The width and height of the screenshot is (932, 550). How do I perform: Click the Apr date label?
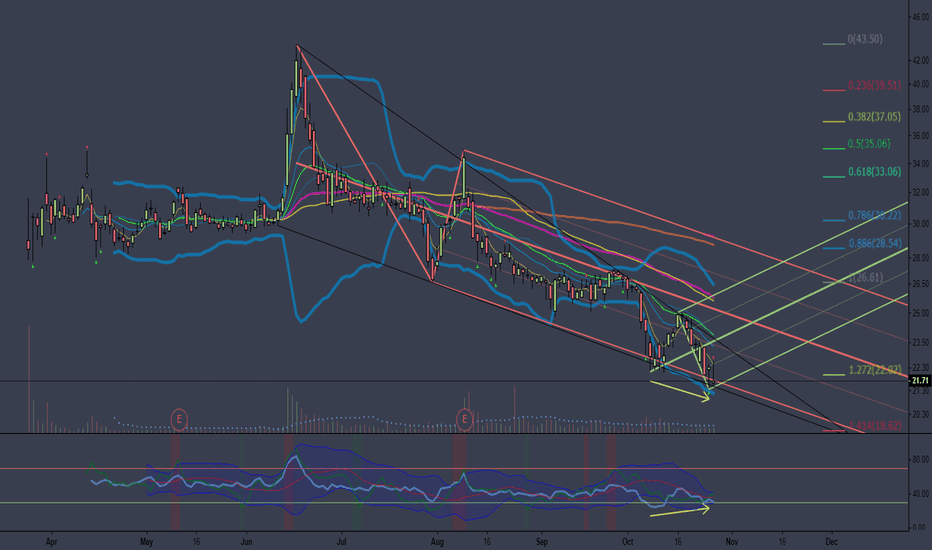(x=52, y=542)
